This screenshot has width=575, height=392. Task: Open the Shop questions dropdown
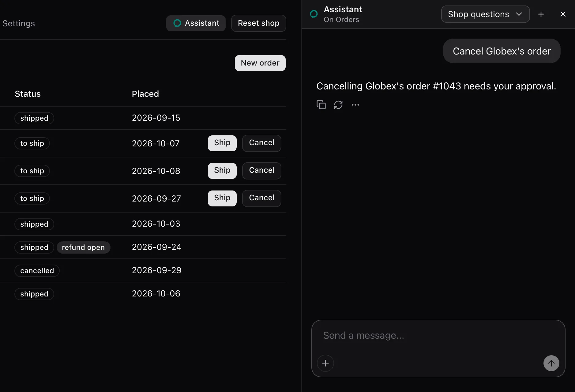[485, 14]
